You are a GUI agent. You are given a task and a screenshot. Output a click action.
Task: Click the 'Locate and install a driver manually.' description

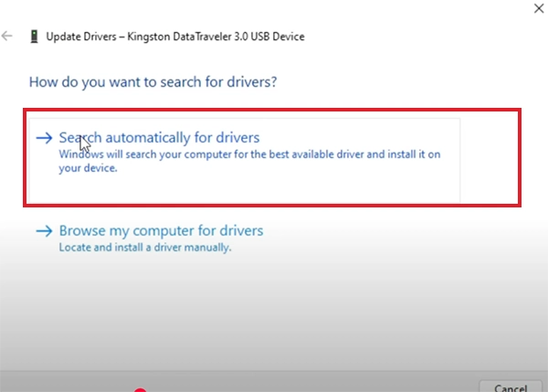[x=145, y=248]
